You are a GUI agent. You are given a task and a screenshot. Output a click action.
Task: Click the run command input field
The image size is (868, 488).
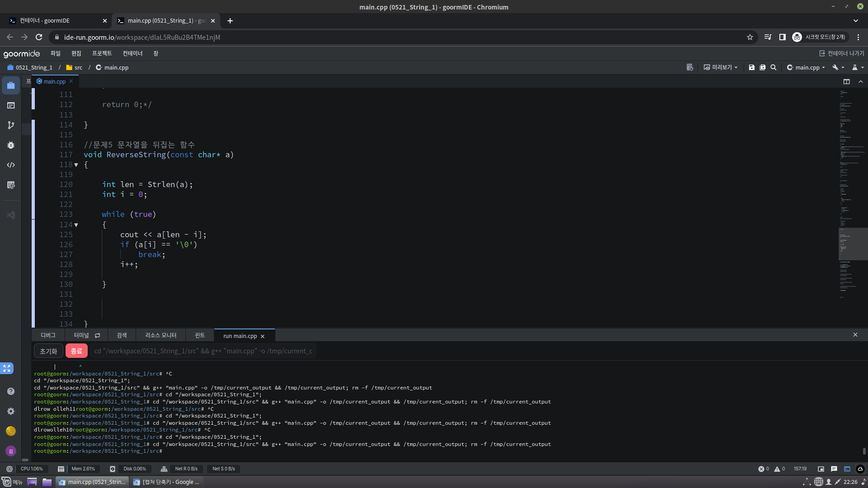click(x=203, y=351)
